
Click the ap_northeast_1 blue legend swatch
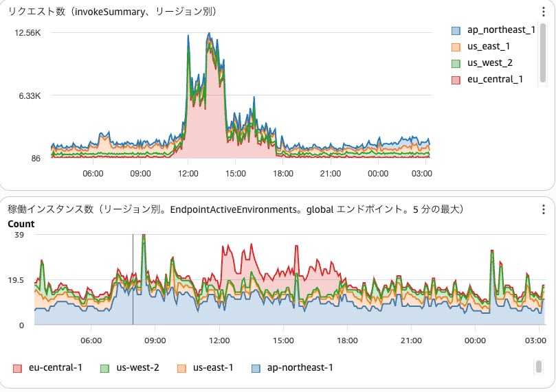pyautogui.click(x=456, y=30)
